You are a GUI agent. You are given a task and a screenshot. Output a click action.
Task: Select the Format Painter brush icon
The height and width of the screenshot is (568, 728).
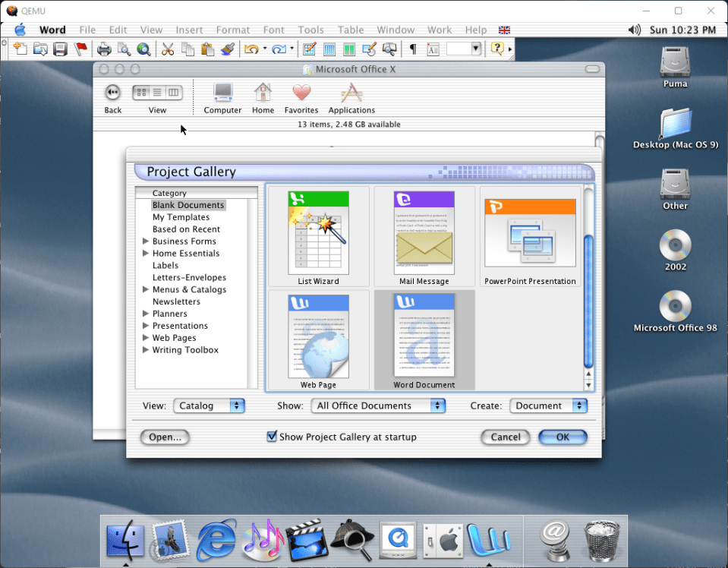pos(227,49)
